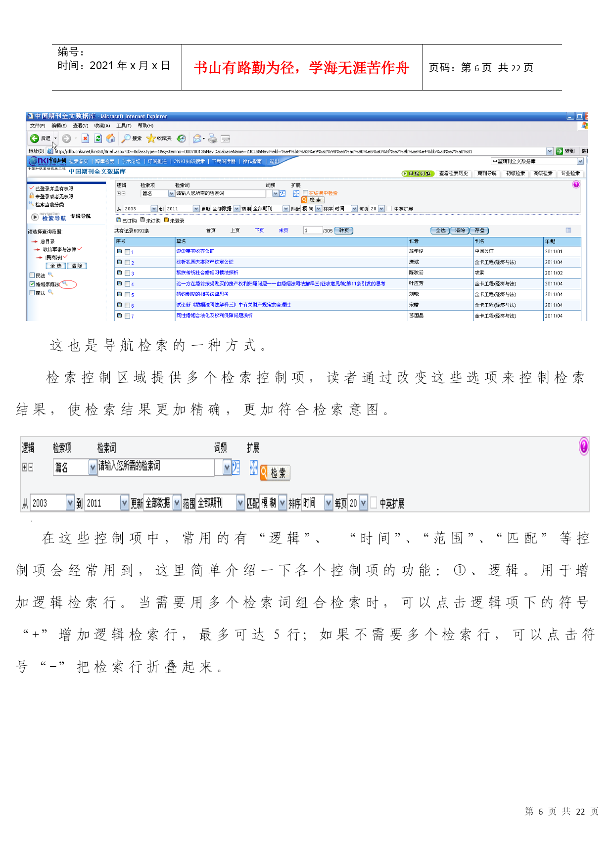Image resolution: width=614 pixels, height=868 pixels.
Task: Tick the checkbox for result row 2
Action: pyautogui.click(x=127, y=263)
